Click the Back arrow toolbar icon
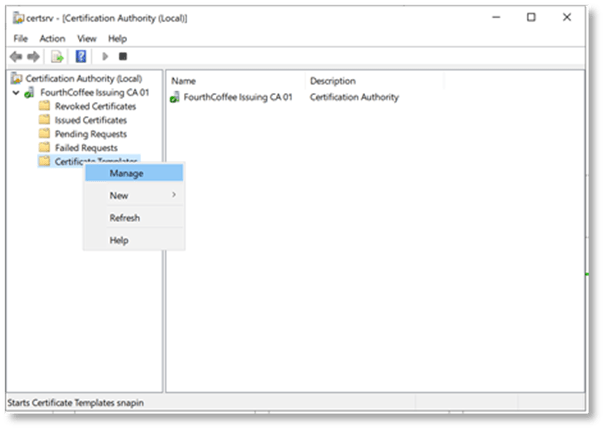604x429 pixels. point(16,56)
